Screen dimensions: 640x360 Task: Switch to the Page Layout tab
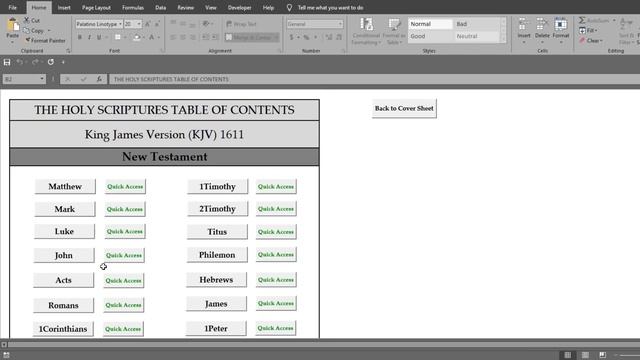click(x=96, y=7)
